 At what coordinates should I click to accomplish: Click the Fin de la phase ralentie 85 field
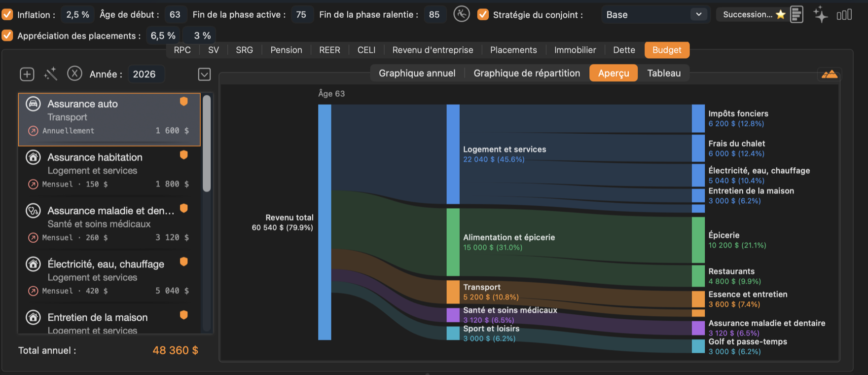tap(434, 15)
